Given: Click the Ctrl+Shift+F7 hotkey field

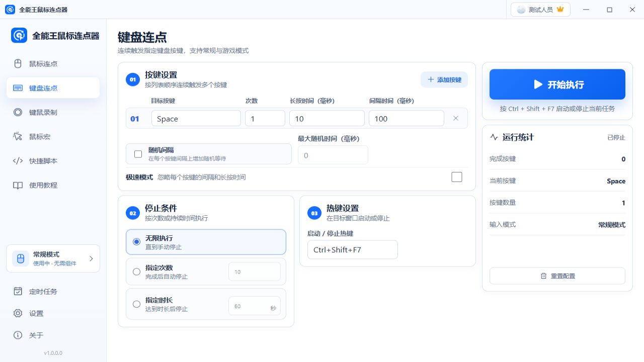Looking at the screenshot, I should [353, 249].
